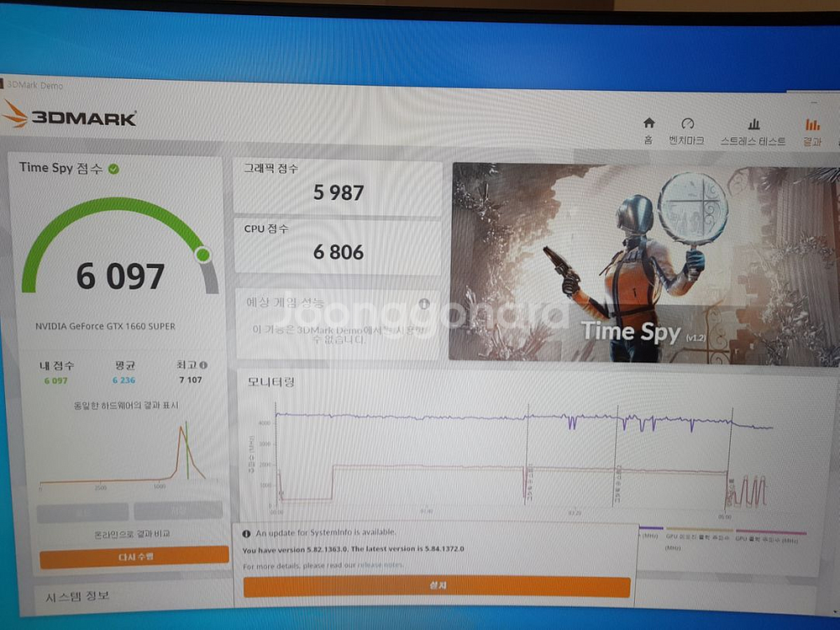Go to the Home (홈) tab

tap(648, 131)
